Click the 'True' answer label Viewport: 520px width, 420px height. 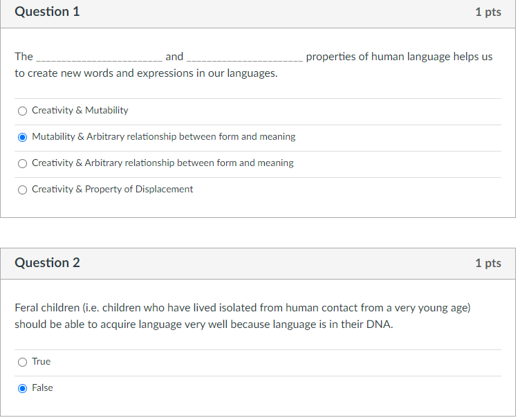pyautogui.click(x=41, y=361)
